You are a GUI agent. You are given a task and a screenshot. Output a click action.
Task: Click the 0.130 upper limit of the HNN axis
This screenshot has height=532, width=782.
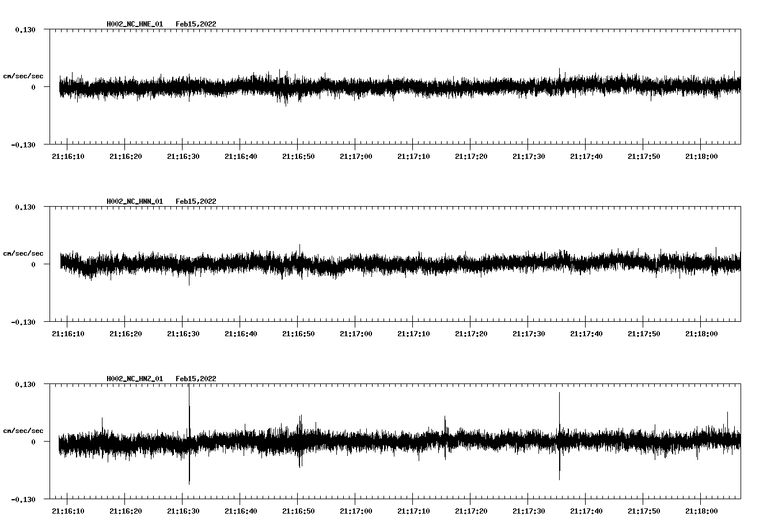coord(25,207)
